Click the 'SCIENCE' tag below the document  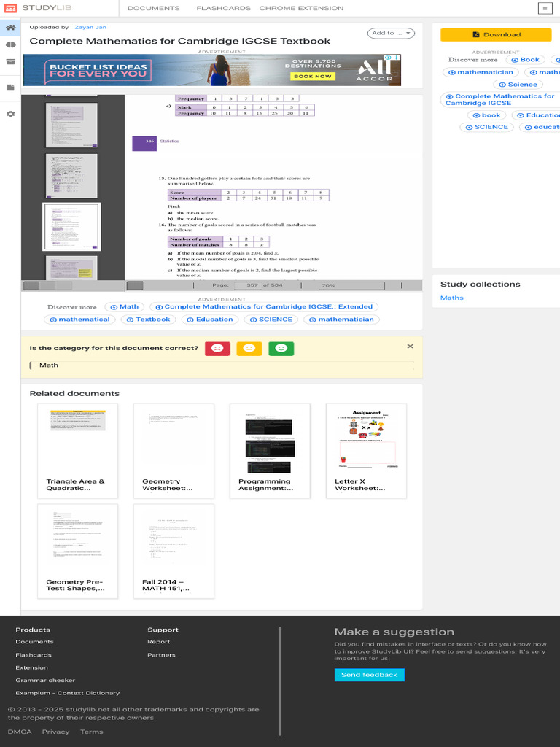point(271,320)
